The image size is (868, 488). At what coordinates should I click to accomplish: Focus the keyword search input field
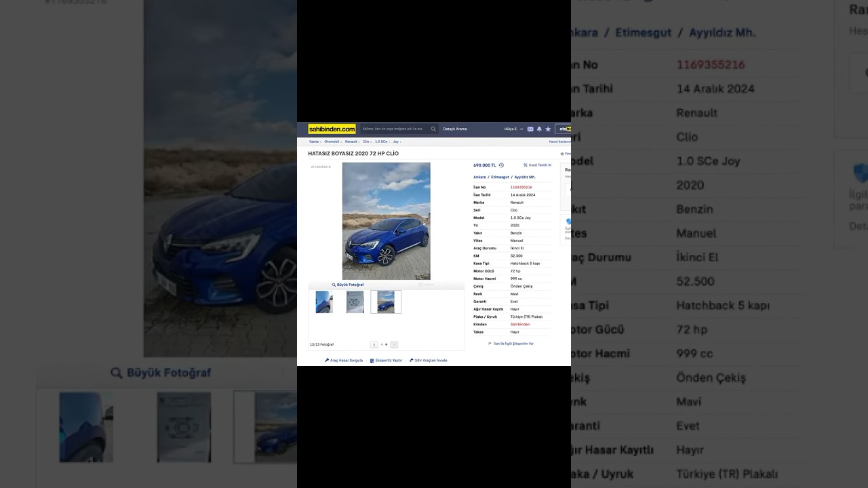coord(394,129)
